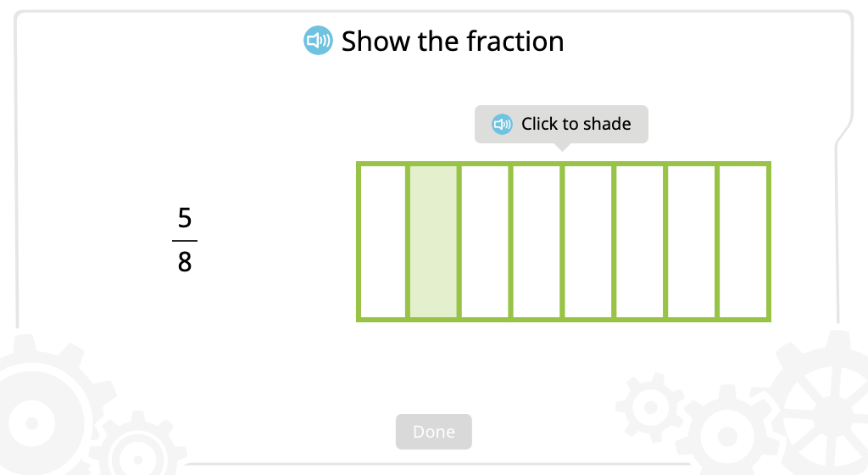Play audio for Show the fraction title
868x475 pixels.
click(319, 41)
